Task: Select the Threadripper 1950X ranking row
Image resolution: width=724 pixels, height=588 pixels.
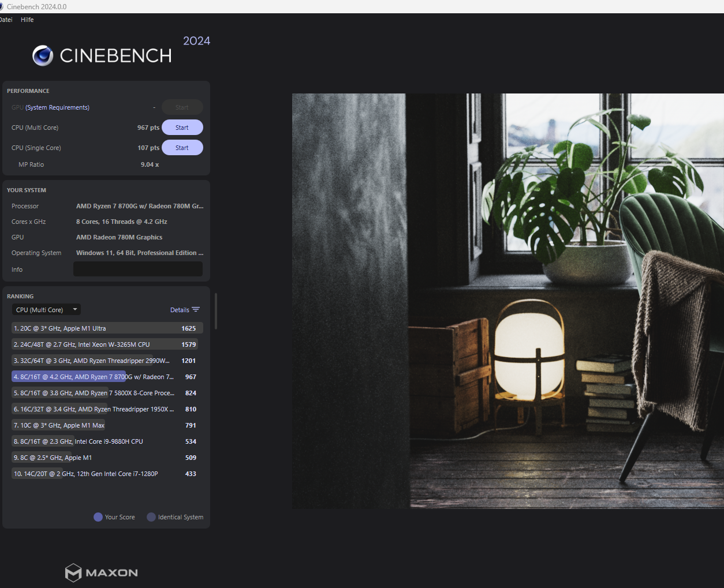Action: point(107,409)
